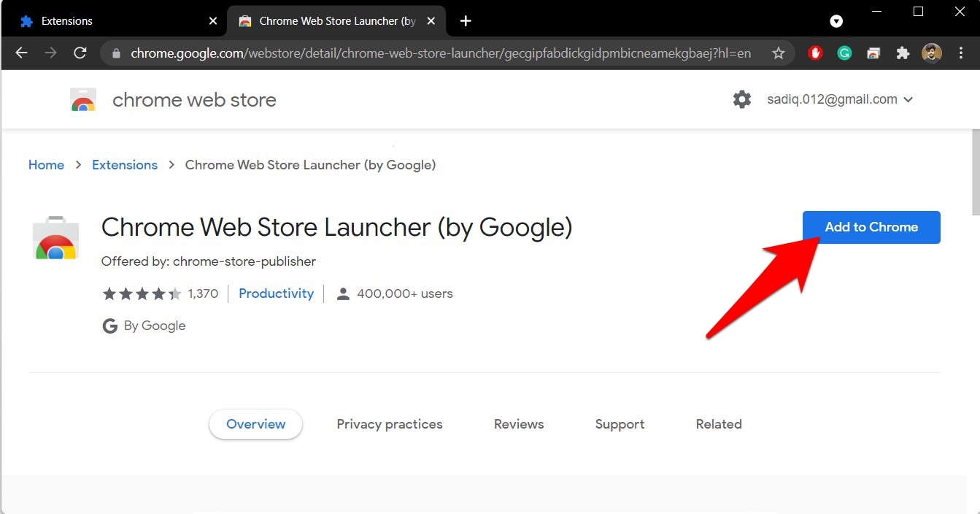
Task: Bookmark this page with star icon
Action: pos(778,53)
